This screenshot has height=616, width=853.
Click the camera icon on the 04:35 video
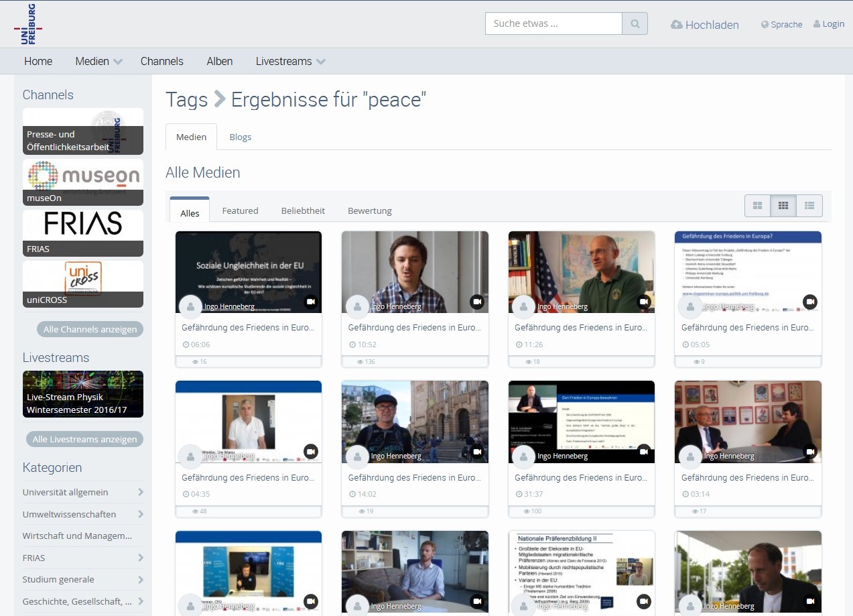(x=311, y=452)
